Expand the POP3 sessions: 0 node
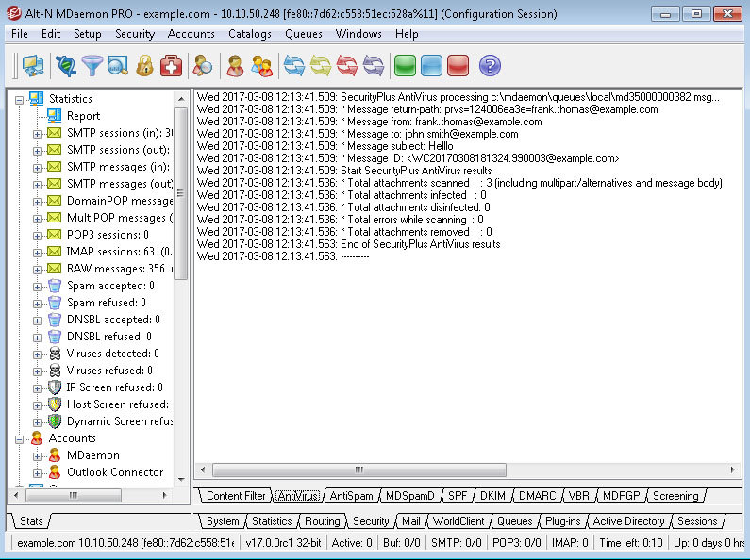 [37, 236]
